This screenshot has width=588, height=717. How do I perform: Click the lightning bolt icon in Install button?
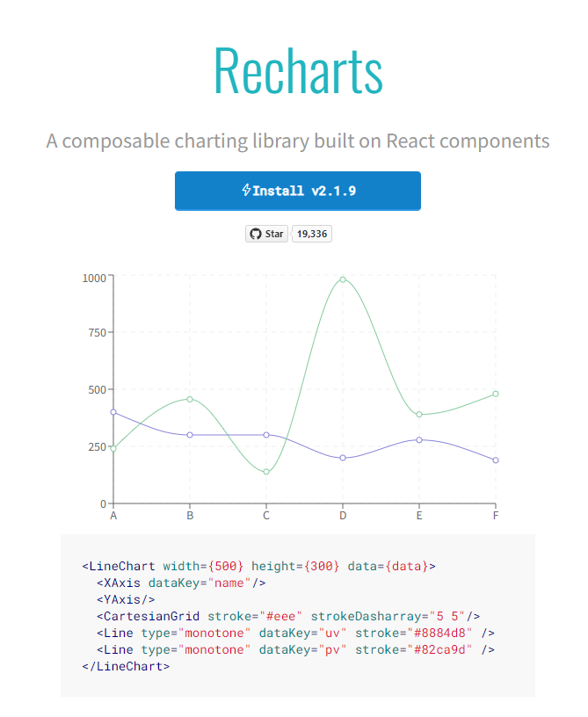[x=247, y=191]
